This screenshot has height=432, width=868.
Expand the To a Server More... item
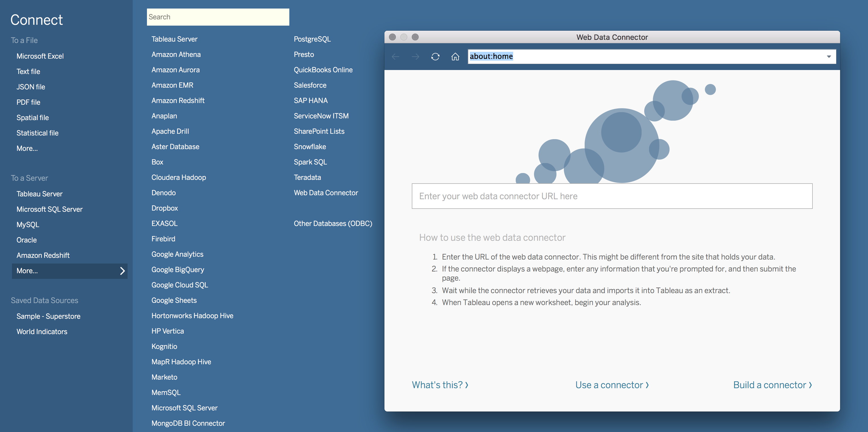(x=69, y=271)
